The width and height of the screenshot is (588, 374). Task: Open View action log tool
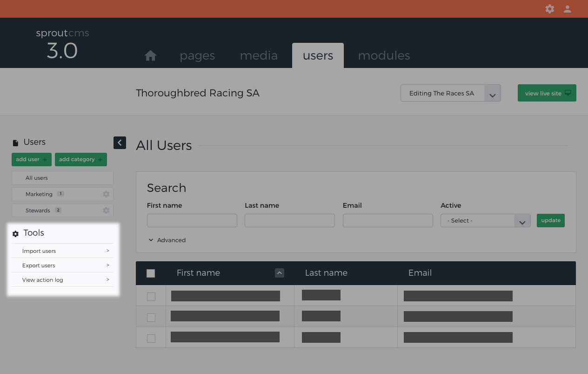click(x=62, y=280)
